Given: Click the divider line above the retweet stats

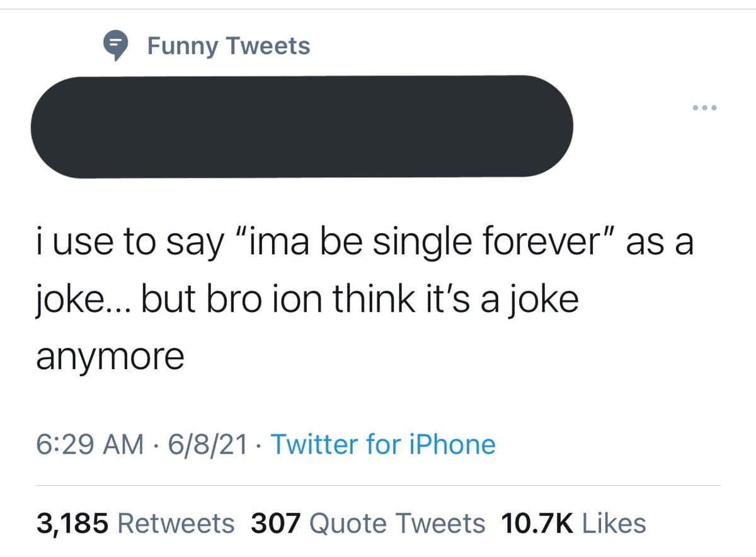Looking at the screenshot, I should coord(378,485).
